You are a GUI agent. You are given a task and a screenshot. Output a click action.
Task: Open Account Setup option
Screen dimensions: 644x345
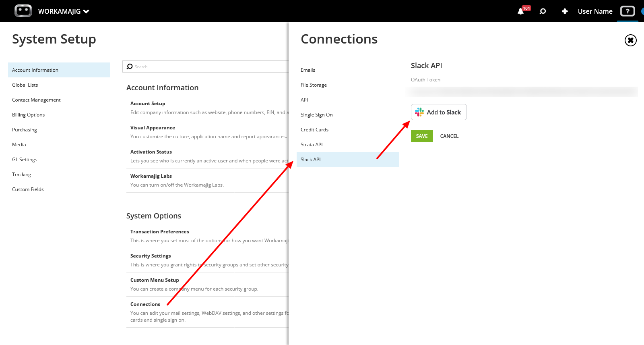click(207, 108)
